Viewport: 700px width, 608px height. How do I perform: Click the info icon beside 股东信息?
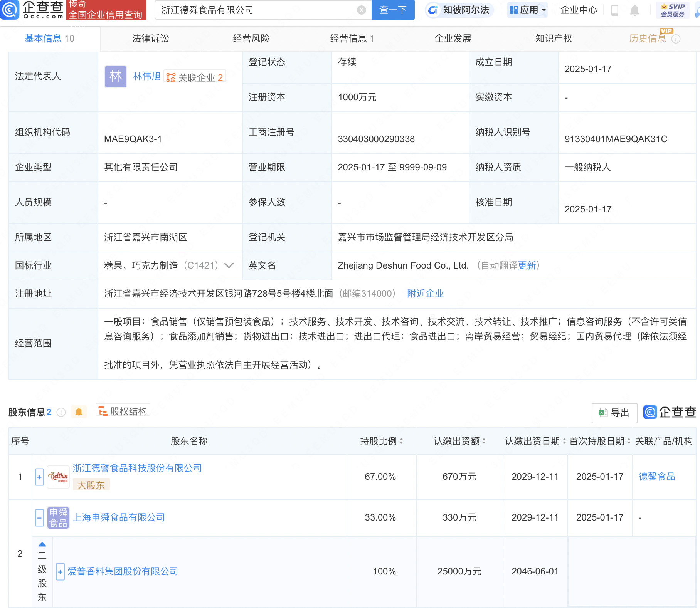pos(61,412)
